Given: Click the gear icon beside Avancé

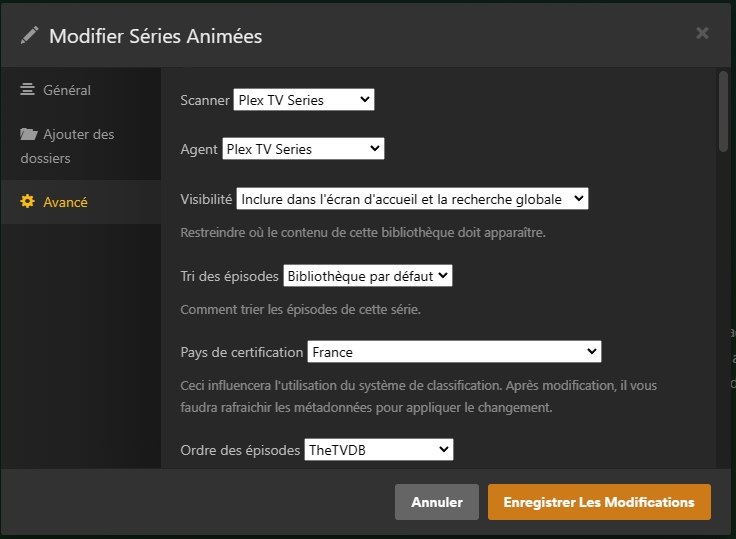Looking at the screenshot, I should [28, 202].
